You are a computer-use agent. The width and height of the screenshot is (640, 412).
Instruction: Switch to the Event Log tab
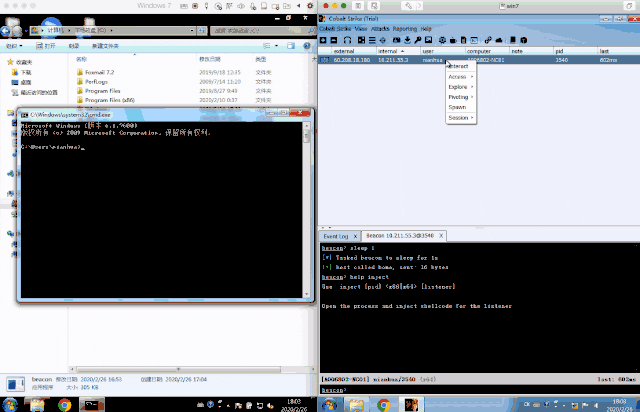pyautogui.click(x=335, y=235)
